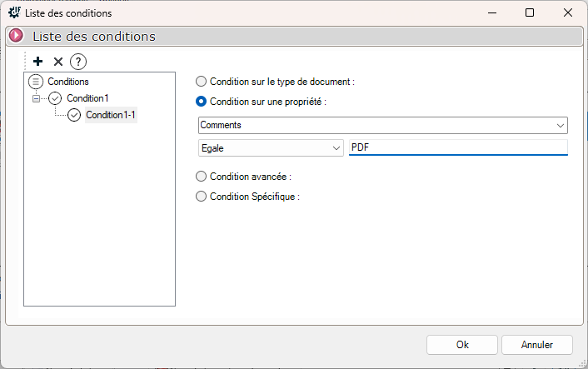The image size is (588, 369).
Task: Click the plus icon to add condition
Action: click(x=37, y=62)
